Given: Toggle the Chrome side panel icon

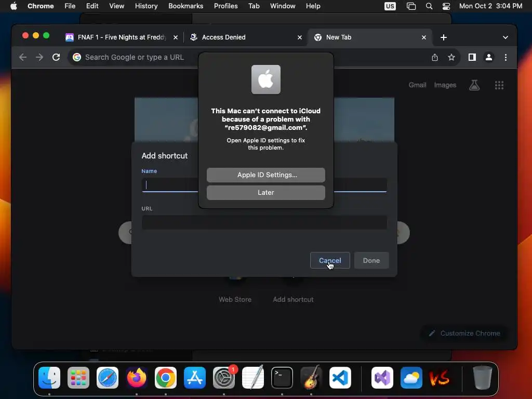Looking at the screenshot, I should 472,57.
